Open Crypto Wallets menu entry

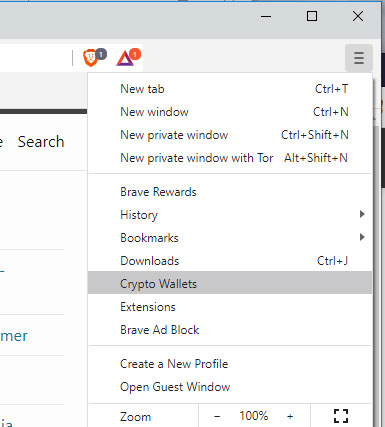230,284
